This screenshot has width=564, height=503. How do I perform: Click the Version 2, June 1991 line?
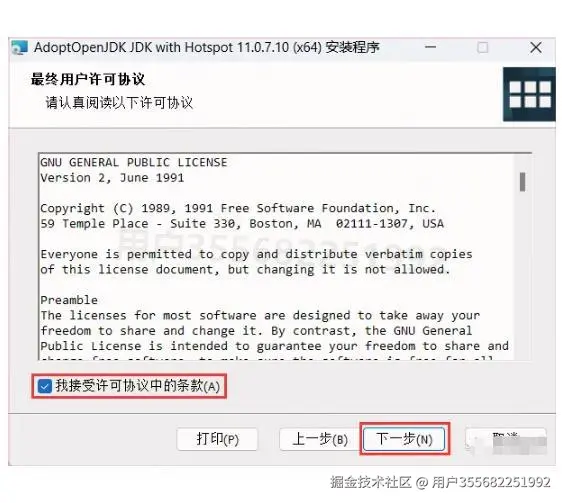112,178
